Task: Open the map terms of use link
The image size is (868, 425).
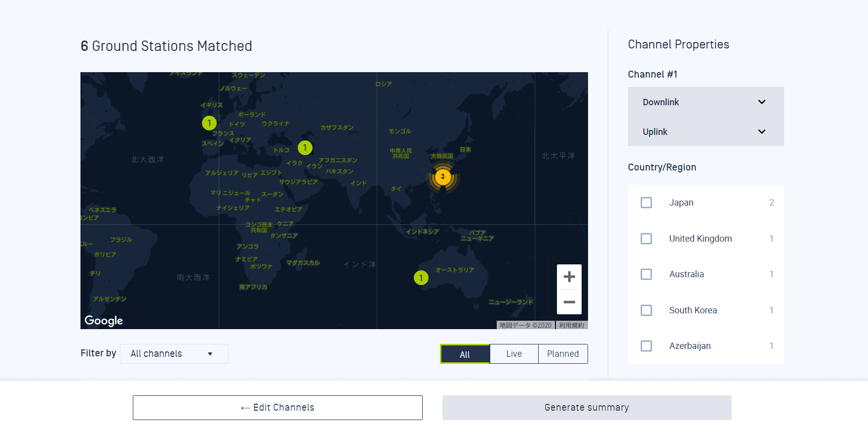Action: 571,325
